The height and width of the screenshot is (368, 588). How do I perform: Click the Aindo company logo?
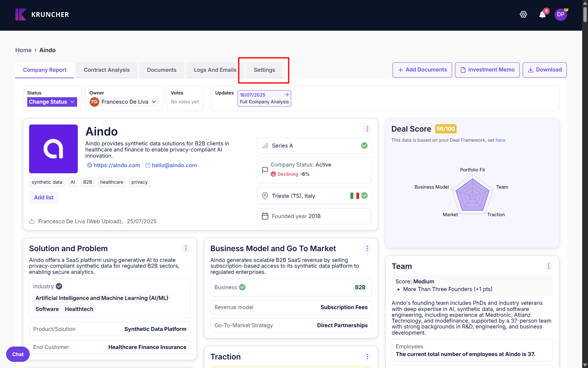click(53, 149)
